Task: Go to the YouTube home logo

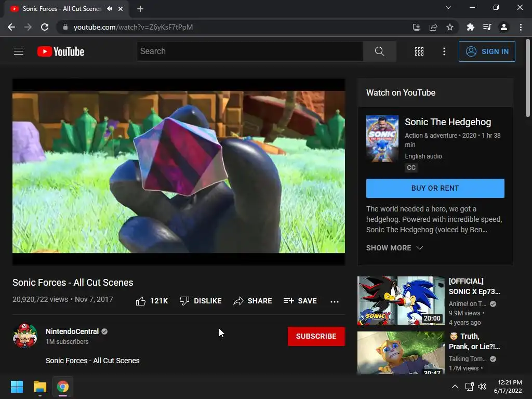Action: tap(61, 51)
